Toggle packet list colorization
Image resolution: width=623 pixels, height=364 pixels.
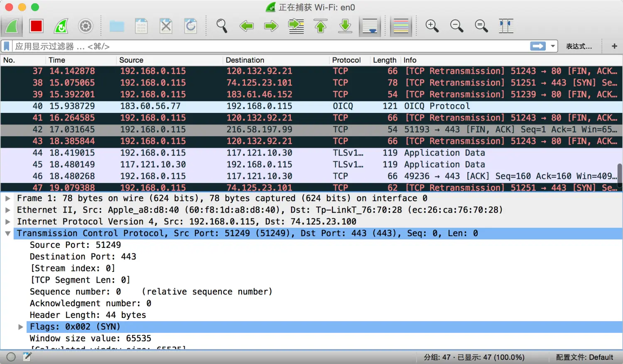pyautogui.click(x=401, y=26)
